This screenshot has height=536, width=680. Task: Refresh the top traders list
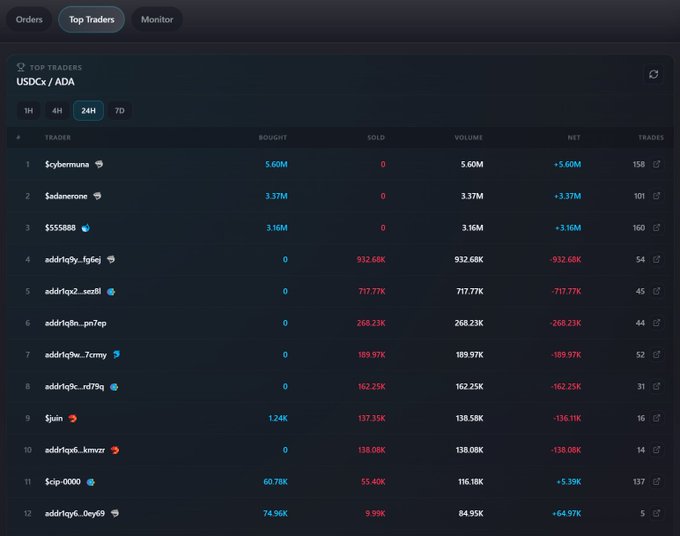[654, 74]
